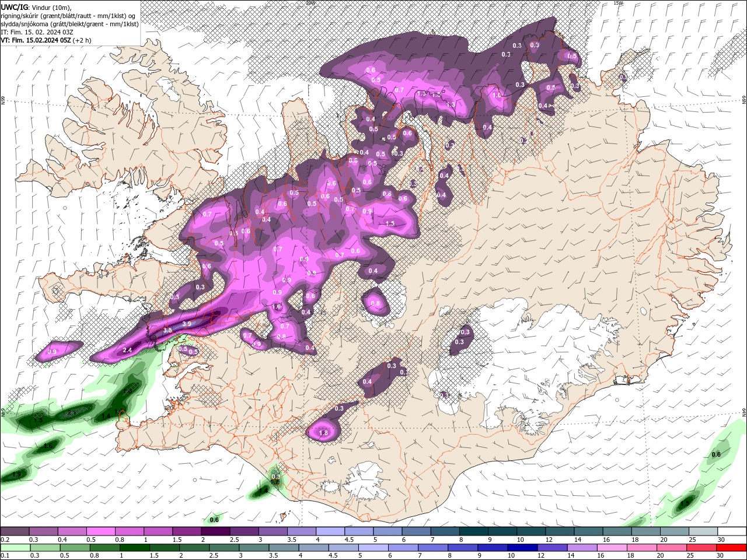Click the 'VT: Fim. 15.02.2024 05Z (+2 h)' line
This screenshot has width=747, height=560.
pyautogui.click(x=46, y=40)
